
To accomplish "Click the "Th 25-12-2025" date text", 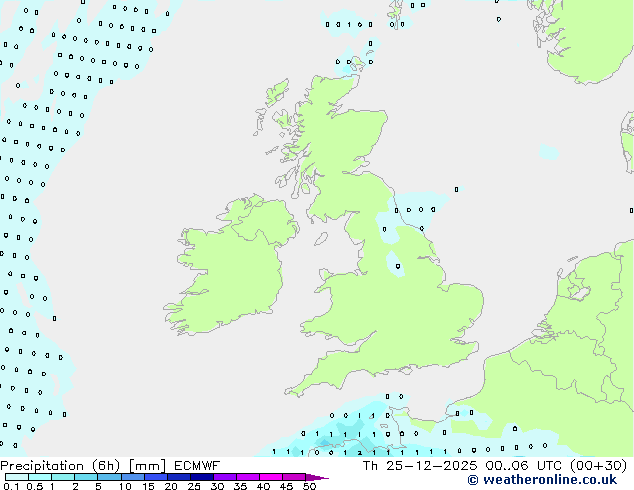I will pyautogui.click(x=420, y=466).
